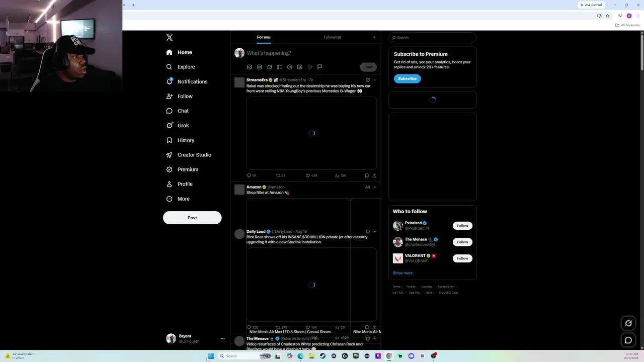Open the Daily Loud profile name
Screen dimensions: 644x362
click(x=256, y=232)
